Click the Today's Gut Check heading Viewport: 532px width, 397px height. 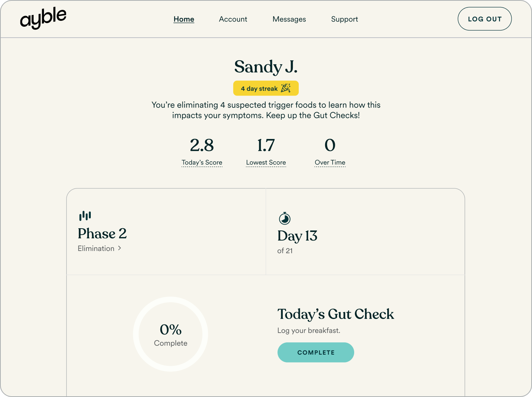click(336, 314)
